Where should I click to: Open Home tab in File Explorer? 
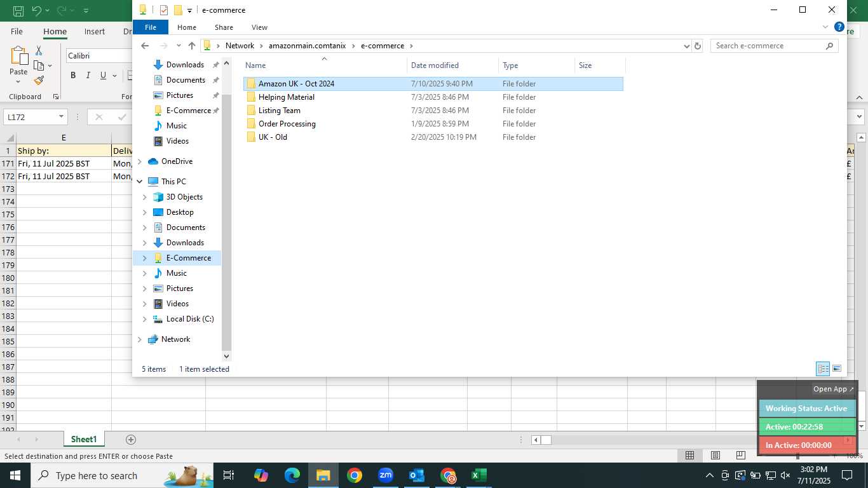click(187, 27)
